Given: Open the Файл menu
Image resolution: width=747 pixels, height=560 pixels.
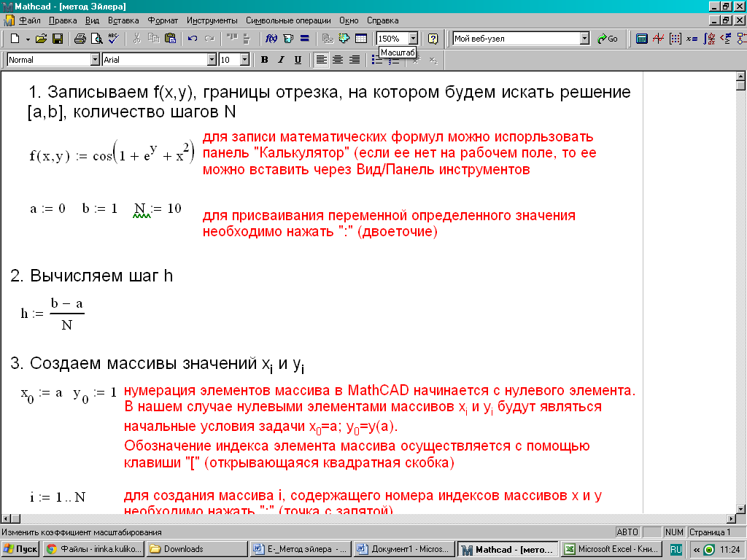Looking at the screenshot, I should coord(29,20).
